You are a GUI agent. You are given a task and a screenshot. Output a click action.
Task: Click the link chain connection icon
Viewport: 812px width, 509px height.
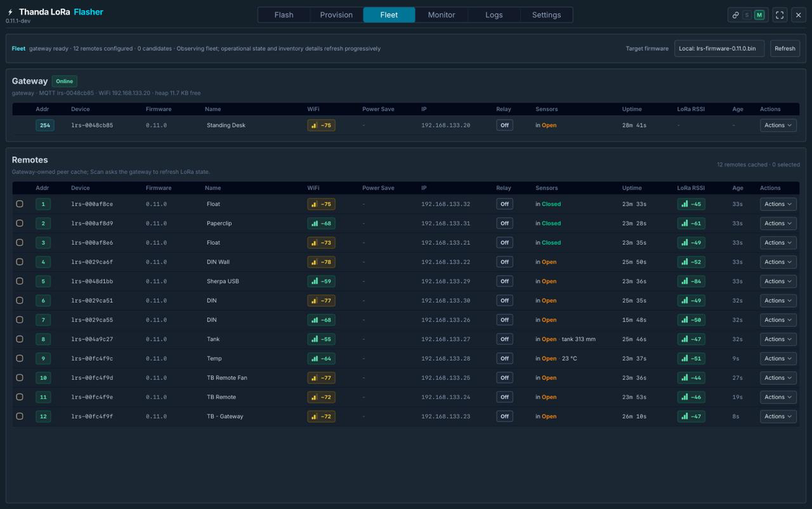[735, 15]
